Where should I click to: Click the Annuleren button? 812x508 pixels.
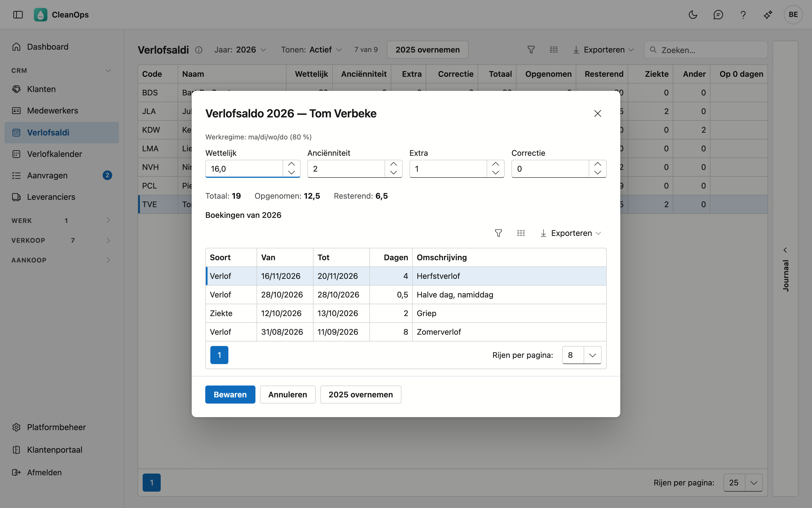pyautogui.click(x=288, y=395)
